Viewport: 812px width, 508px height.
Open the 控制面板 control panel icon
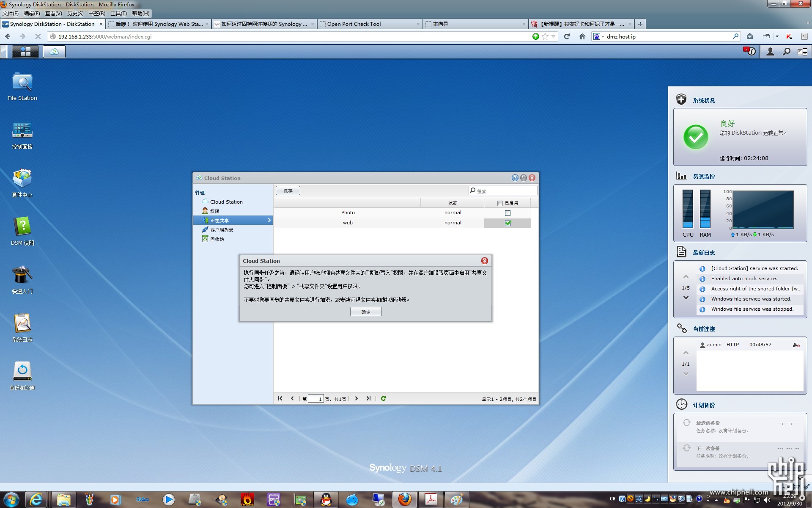(22, 135)
